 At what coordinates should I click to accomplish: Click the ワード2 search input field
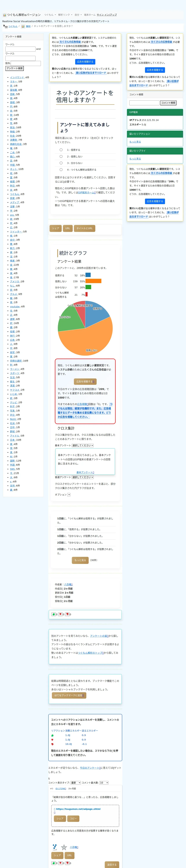[20, 58]
